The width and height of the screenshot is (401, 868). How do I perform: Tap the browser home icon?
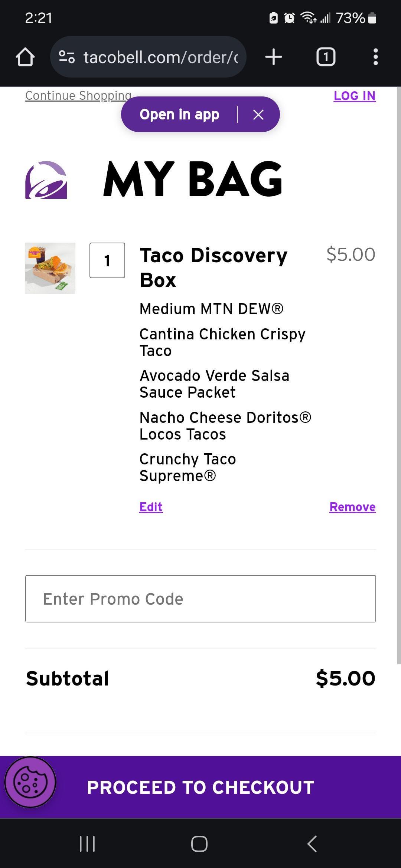25,57
